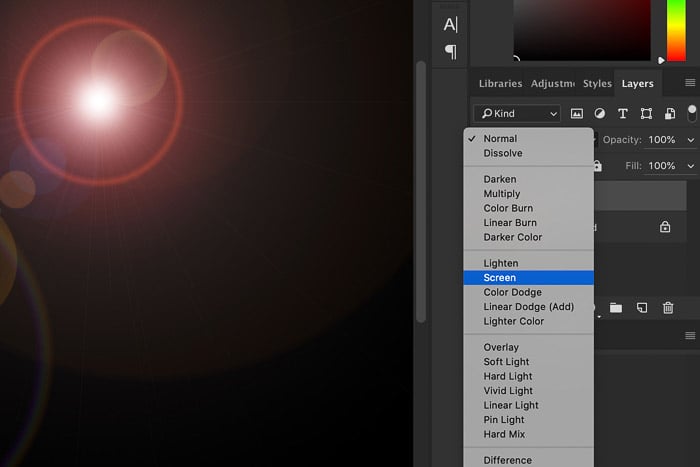Expand the Opacity value dropdown arrow

691,140
